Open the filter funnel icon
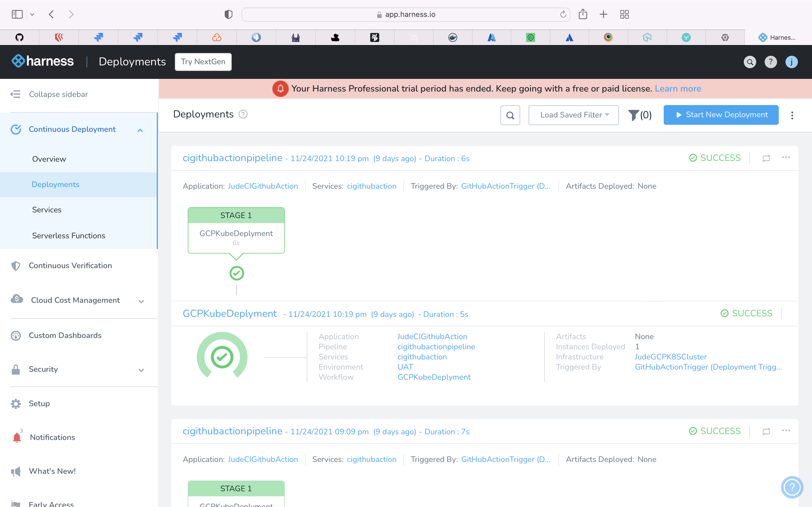 pyautogui.click(x=633, y=115)
